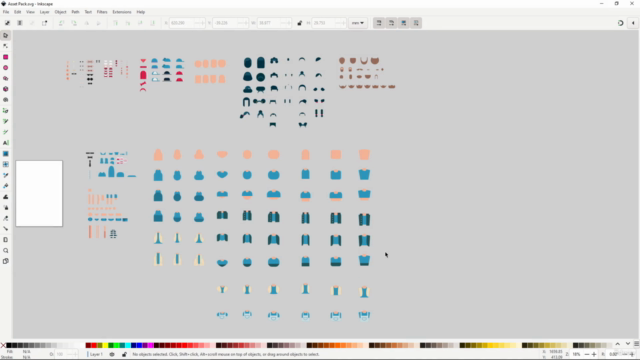The width and height of the screenshot is (640, 360).
Task: Open the Edit menu
Action: 18,12
